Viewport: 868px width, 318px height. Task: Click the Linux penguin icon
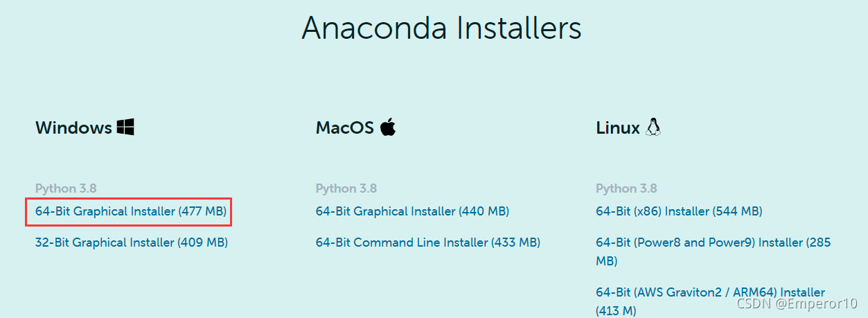tap(653, 127)
